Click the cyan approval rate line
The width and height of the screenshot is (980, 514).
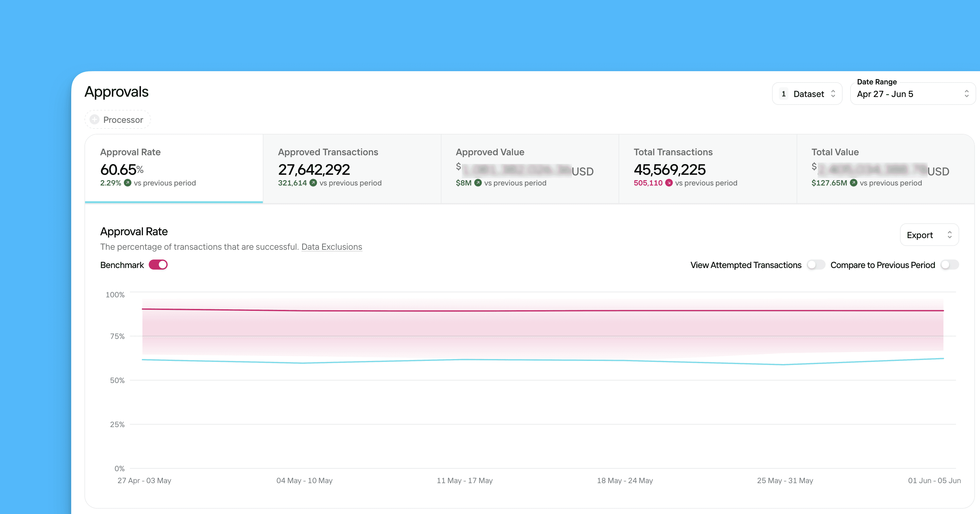(543, 360)
